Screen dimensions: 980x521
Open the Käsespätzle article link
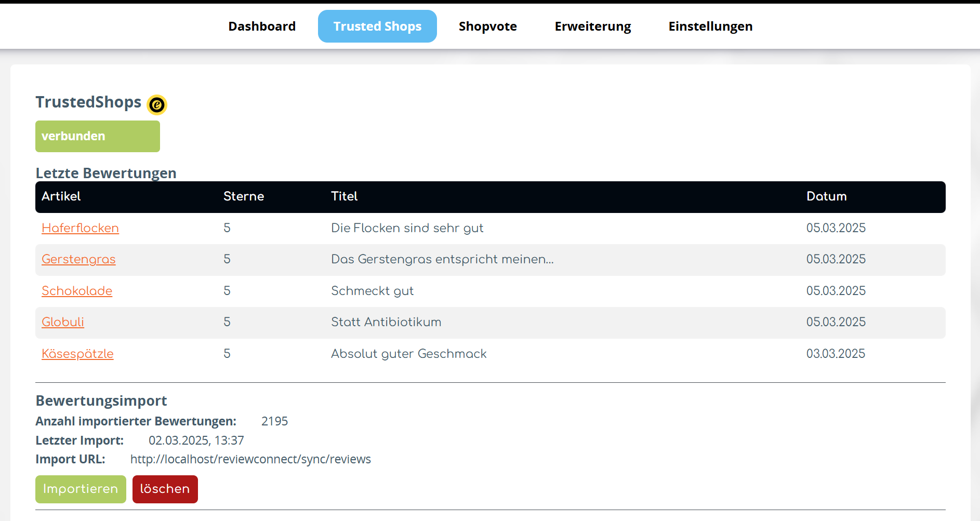[77, 354]
